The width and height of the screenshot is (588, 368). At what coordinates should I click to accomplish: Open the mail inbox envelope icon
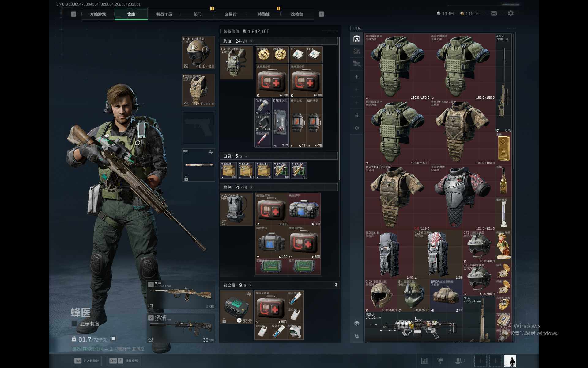click(x=494, y=13)
